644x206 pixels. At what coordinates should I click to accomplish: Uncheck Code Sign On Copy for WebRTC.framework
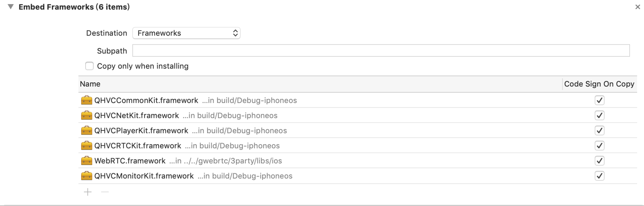click(x=599, y=161)
